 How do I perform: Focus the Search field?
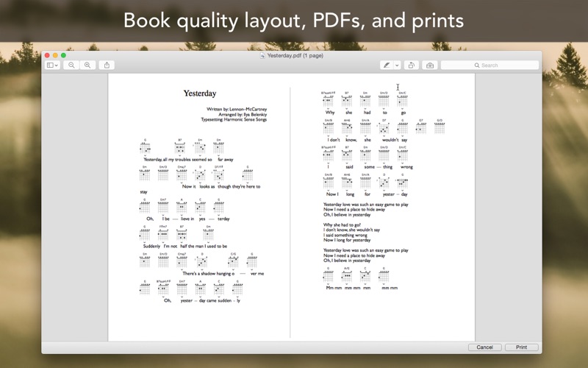(x=490, y=65)
